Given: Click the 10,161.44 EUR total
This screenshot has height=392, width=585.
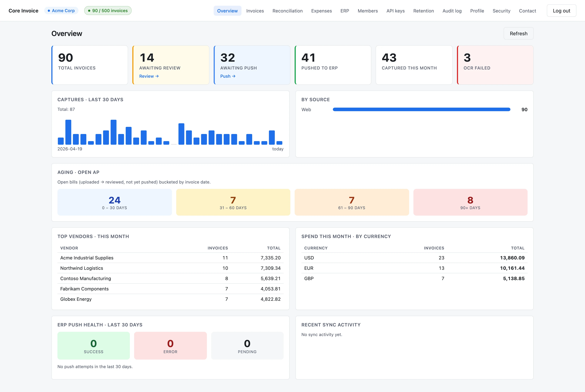Looking at the screenshot, I should tap(512, 268).
